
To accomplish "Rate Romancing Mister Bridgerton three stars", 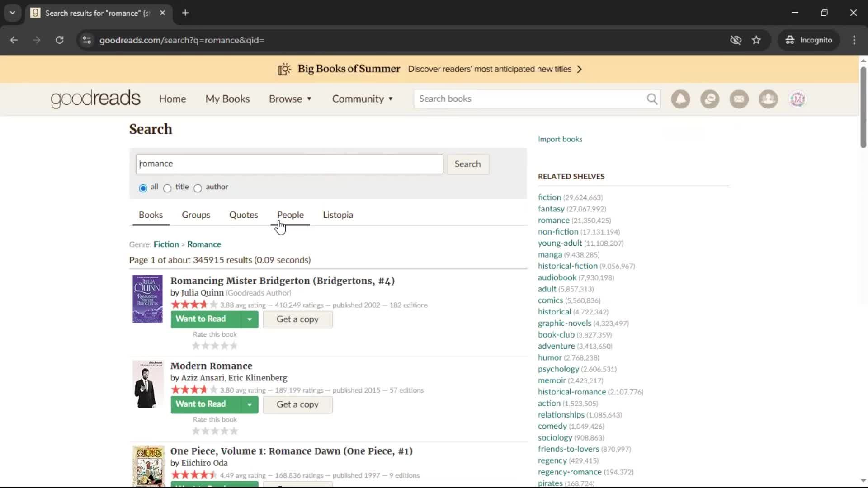I will coord(215,346).
